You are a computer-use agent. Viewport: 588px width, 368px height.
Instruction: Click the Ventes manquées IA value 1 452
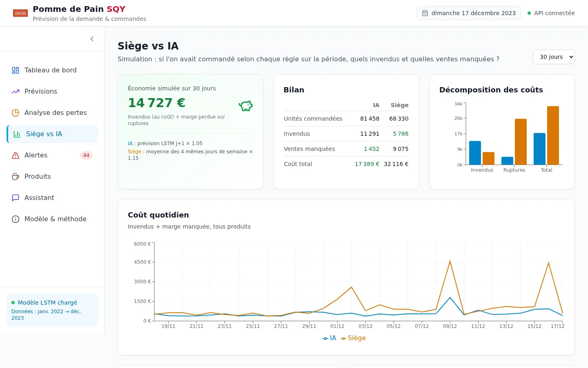coord(372,149)
